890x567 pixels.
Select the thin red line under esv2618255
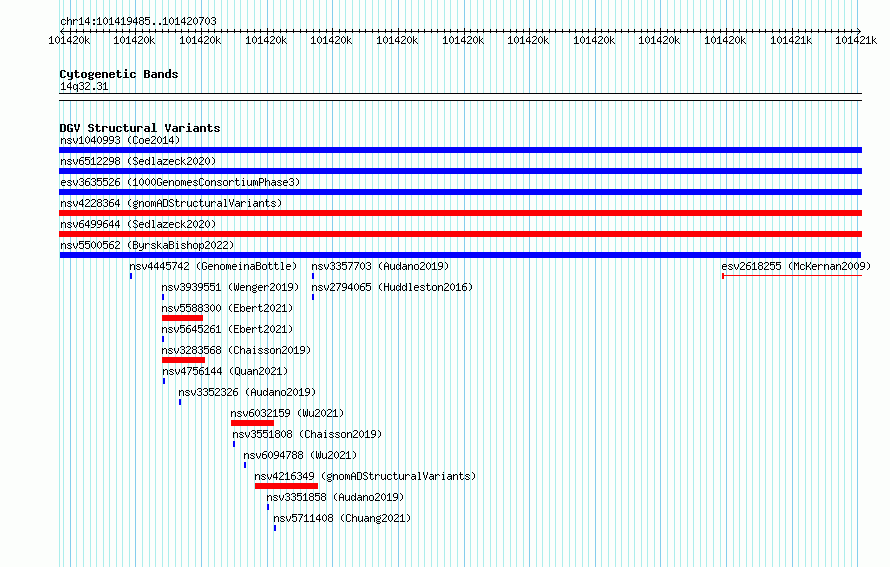click(792, 276)
